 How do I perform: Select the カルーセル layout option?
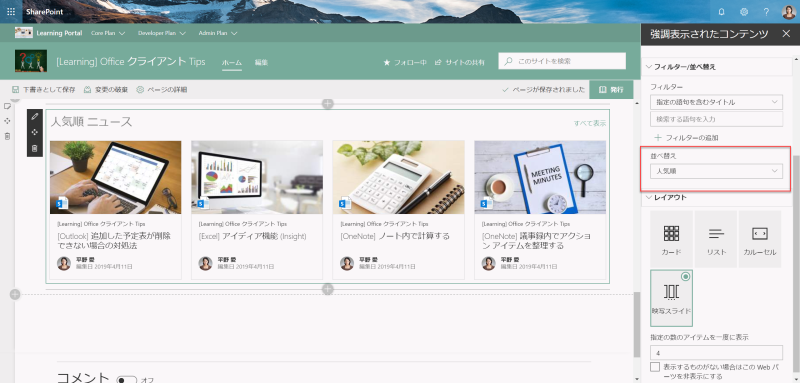coord(760,239)
